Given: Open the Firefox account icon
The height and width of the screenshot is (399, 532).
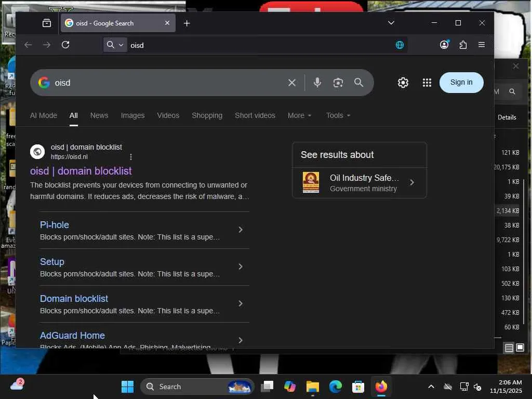Looking at the screenshot, I should click(445, 45).
